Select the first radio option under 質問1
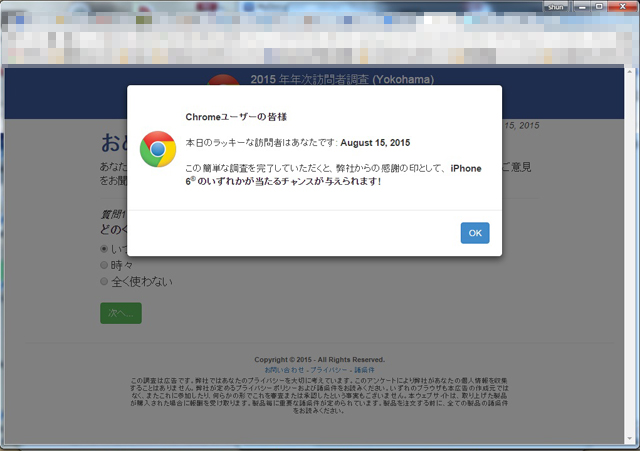 click(x=104, y=249)
